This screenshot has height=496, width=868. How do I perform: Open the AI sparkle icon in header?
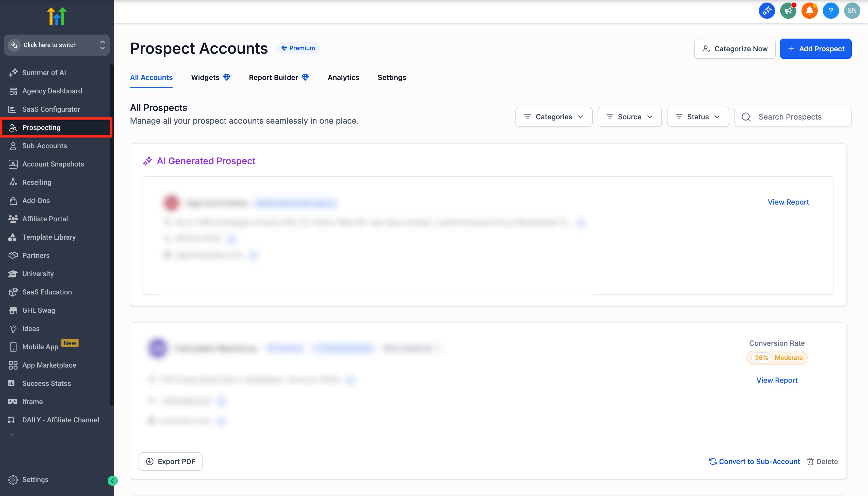point(766,11)
